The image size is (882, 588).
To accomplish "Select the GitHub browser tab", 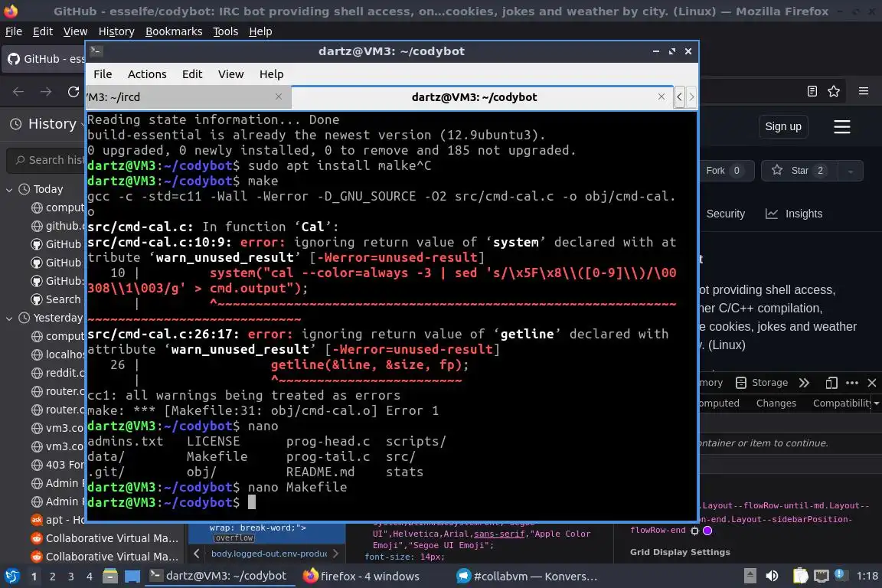I will tap(45, 58).
